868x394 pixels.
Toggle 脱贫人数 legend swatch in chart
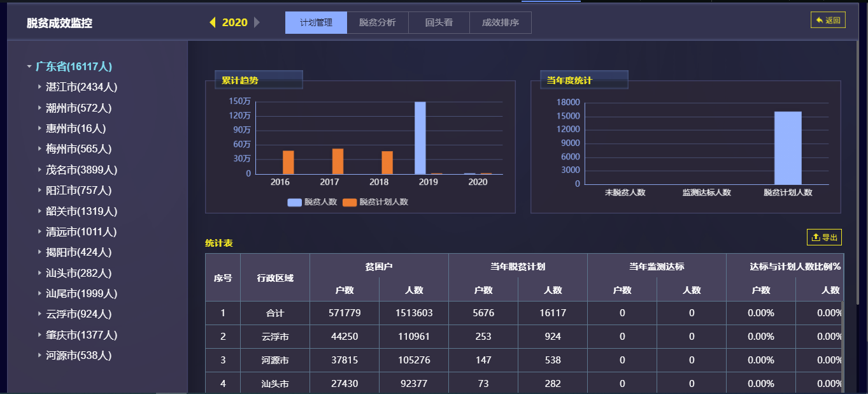pyautogui.click(x=295, y=202)
